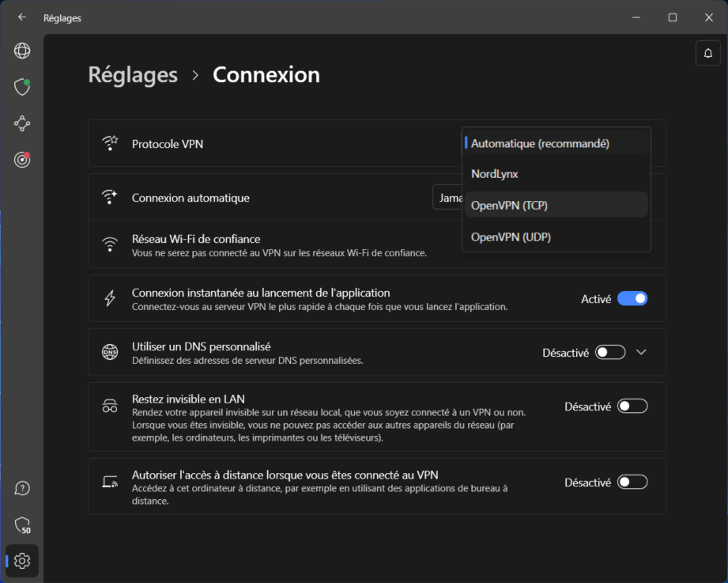Choose OpenVPN (UDP) protocol
Screen dimensions: 728x583
tap(556, 237)
